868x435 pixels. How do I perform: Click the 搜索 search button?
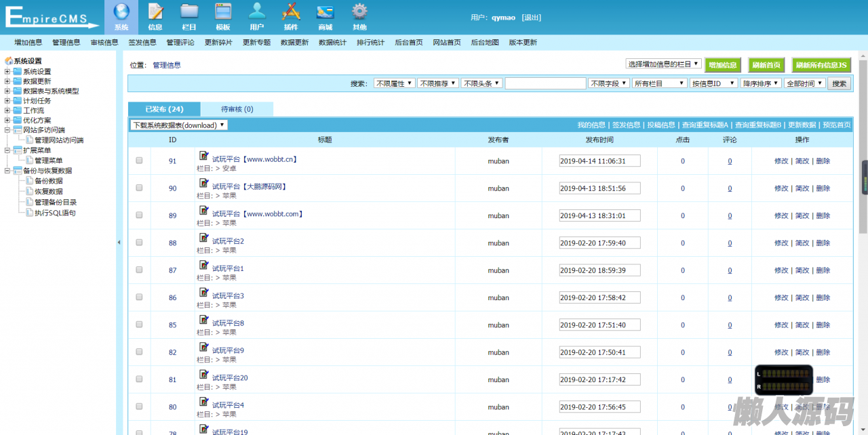point(839,83)
